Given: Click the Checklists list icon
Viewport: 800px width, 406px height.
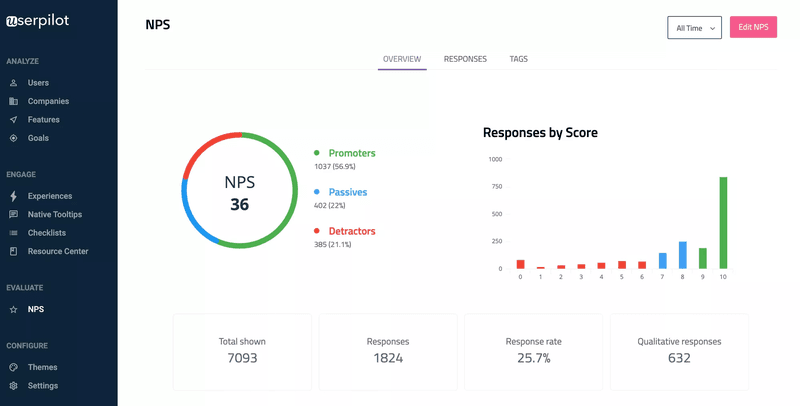Looking at the screenshot, I should coord(13,233).
